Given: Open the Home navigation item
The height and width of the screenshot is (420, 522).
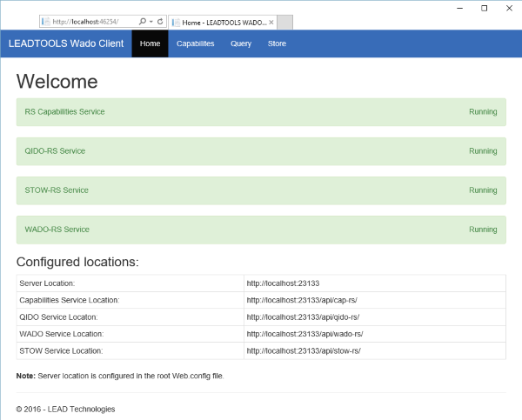Looking at the screenshot, I should pyautogui.click(x=150, y=43).
